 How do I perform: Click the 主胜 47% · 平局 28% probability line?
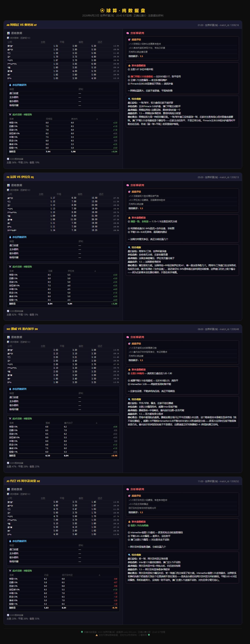[x=23, y=467]
